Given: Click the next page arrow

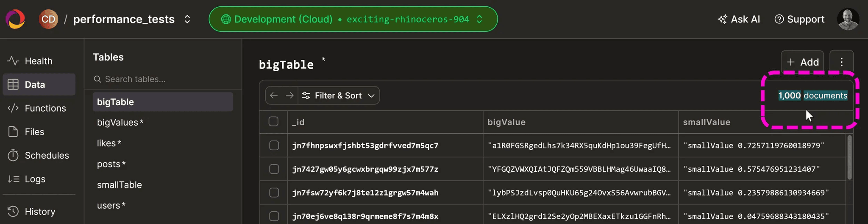Looking at the screenshot, I should [289, 95].
